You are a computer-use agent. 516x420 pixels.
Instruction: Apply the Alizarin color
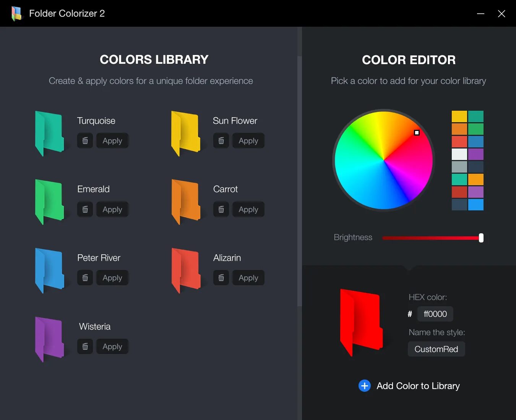point(248,278)
